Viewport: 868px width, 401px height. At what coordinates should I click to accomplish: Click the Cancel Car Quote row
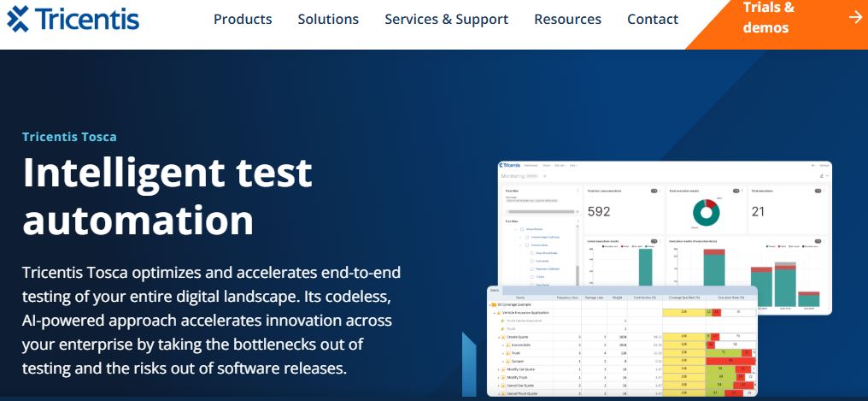tap(622, 385)
